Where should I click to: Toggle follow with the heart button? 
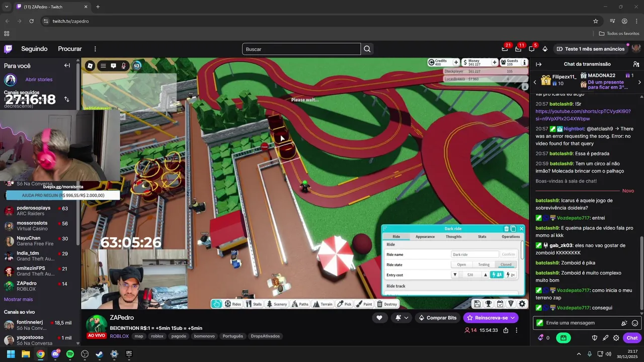coord(379,318)
